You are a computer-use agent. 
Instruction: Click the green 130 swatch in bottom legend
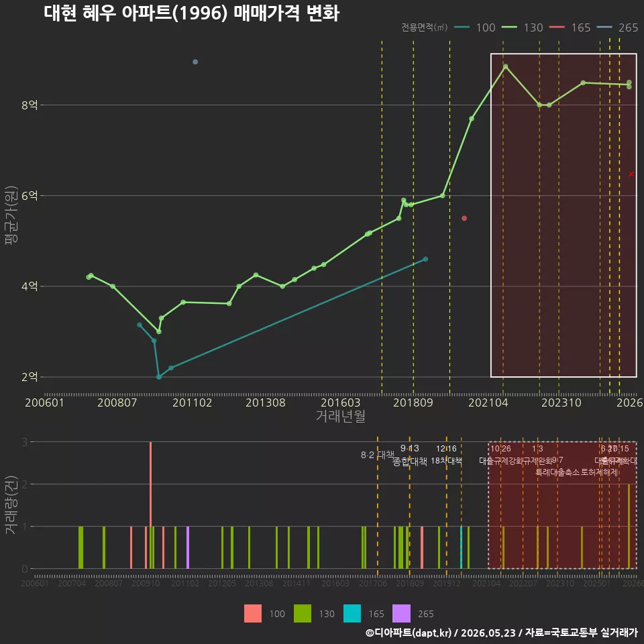click(303, 614)
